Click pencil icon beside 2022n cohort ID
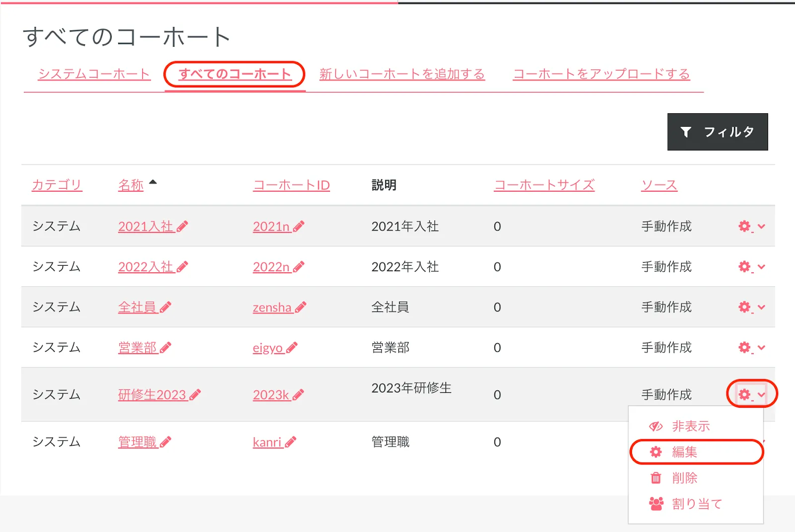795x532 pixels. click(x=299, y=267)
